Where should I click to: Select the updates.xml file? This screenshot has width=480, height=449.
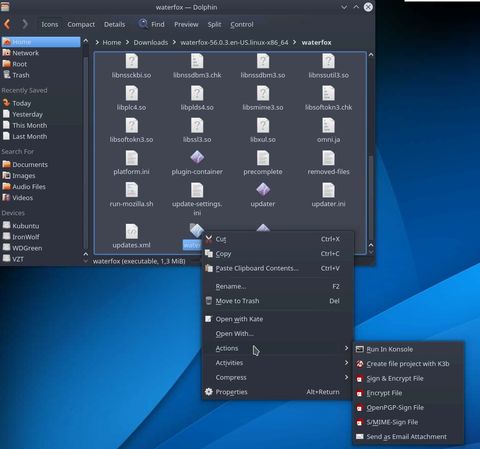tap(131, 236)
